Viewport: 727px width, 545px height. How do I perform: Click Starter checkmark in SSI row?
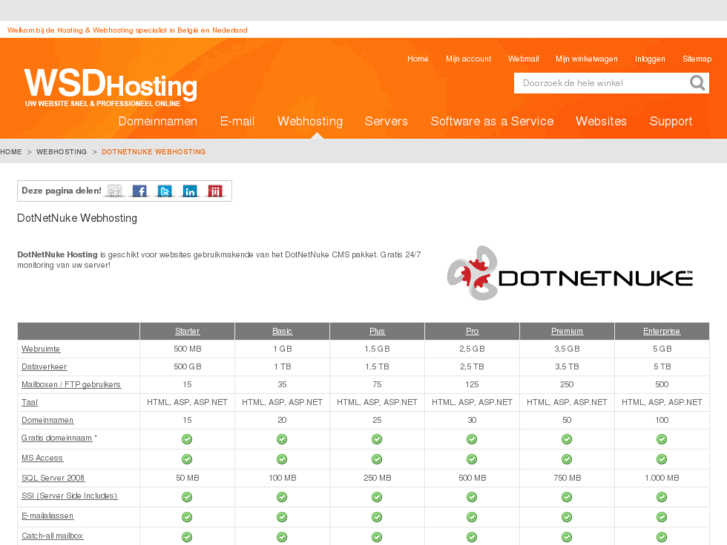click(187, 497)
